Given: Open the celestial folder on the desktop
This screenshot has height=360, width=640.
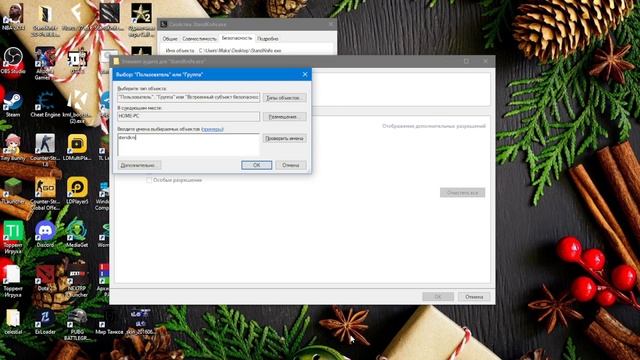Looking at the screenshot, I should [x=13, y=322].
